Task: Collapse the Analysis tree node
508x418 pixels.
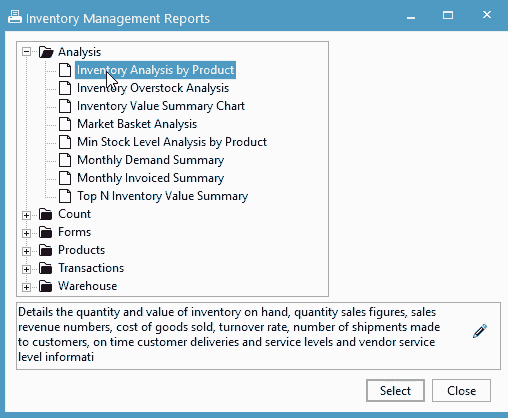Action: pyautogui.click(x=26, y=52)
